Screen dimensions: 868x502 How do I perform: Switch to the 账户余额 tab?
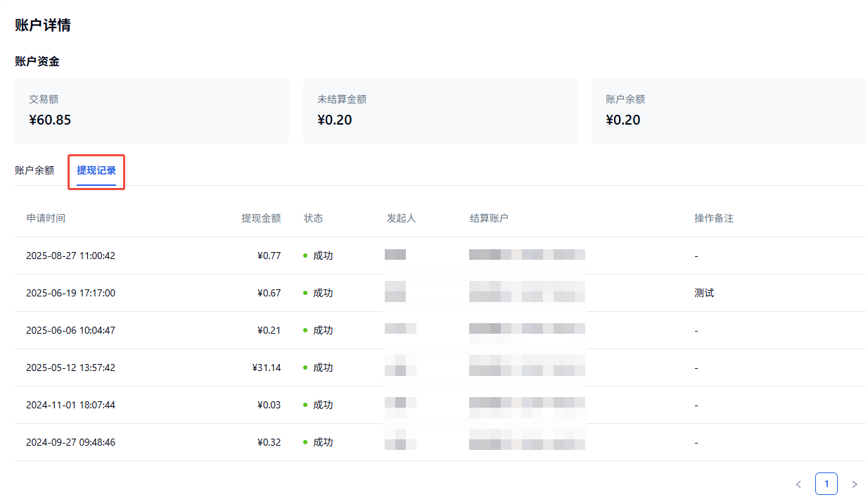click(x=34, y=170)
